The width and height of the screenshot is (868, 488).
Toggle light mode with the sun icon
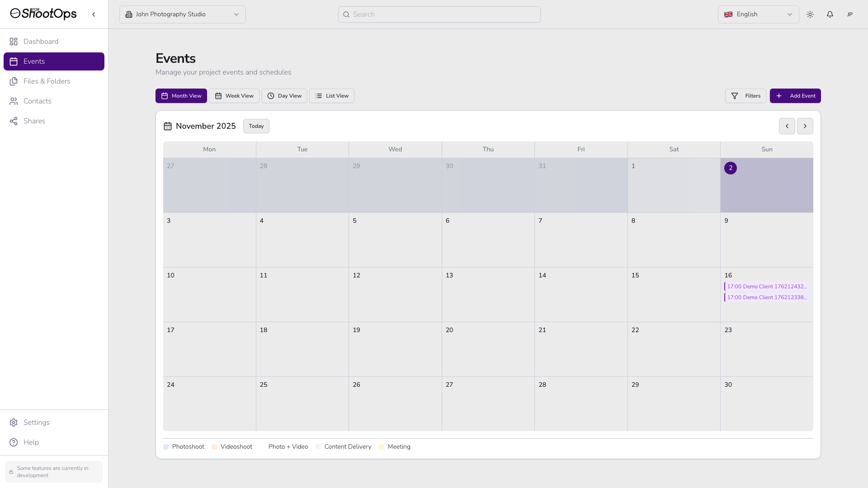[810, 14]
